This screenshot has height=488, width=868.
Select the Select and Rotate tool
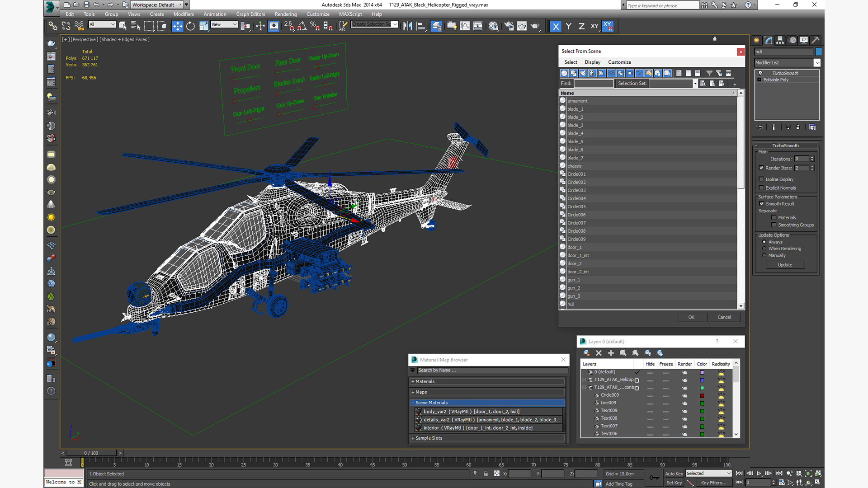(191, 26)
